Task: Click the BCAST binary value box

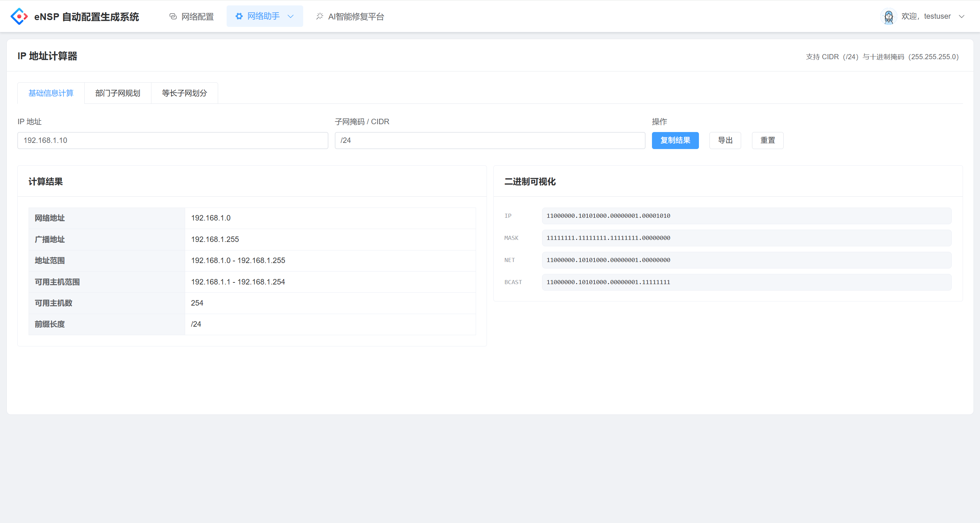Action: [747, 282]
